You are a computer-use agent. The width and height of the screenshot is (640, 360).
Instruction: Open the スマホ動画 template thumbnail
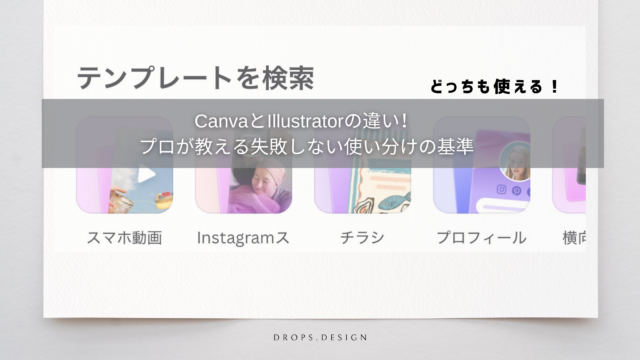click(x=124, y=164)
